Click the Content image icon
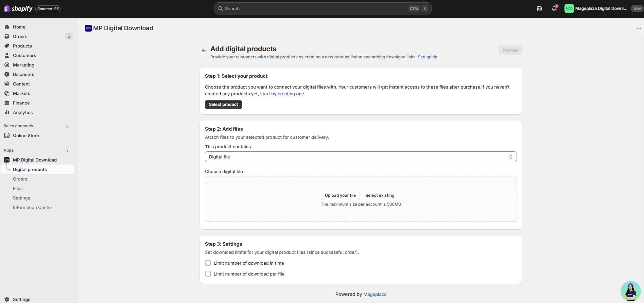This screenshot has width=644, height=303. [7, 84]
